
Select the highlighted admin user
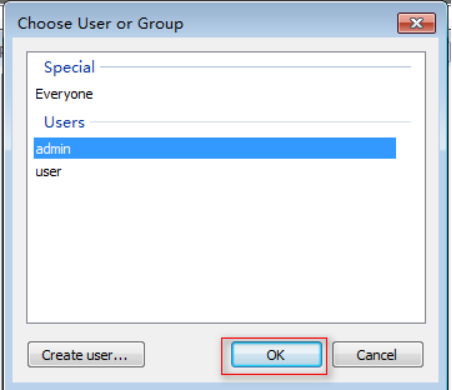tap(215, 148)
